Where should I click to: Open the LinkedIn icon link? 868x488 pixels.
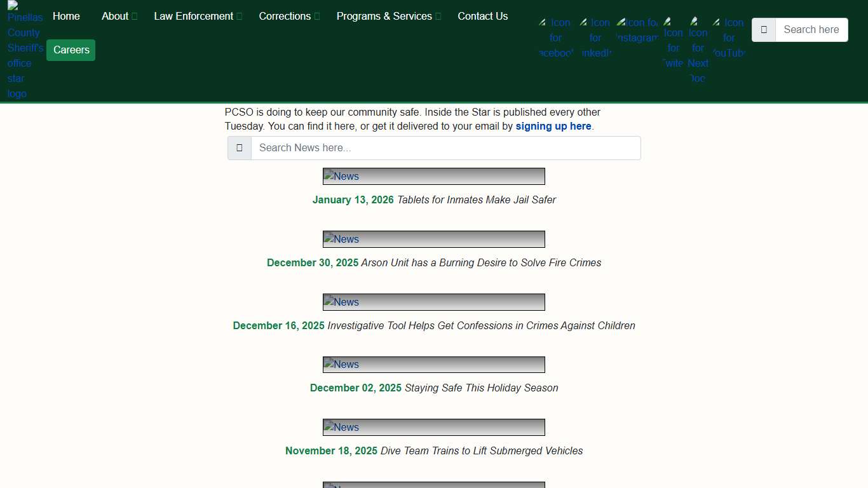(x=595, y=38)
